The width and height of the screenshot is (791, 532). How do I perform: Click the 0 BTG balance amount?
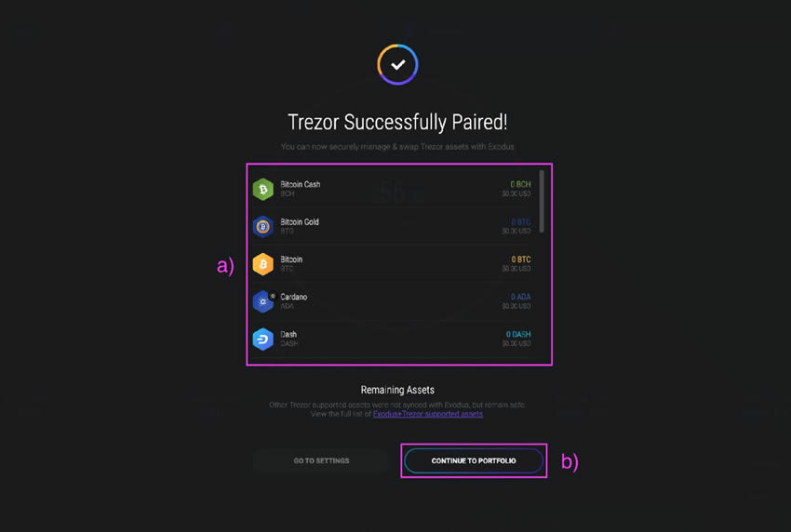(x=520, y=222)
